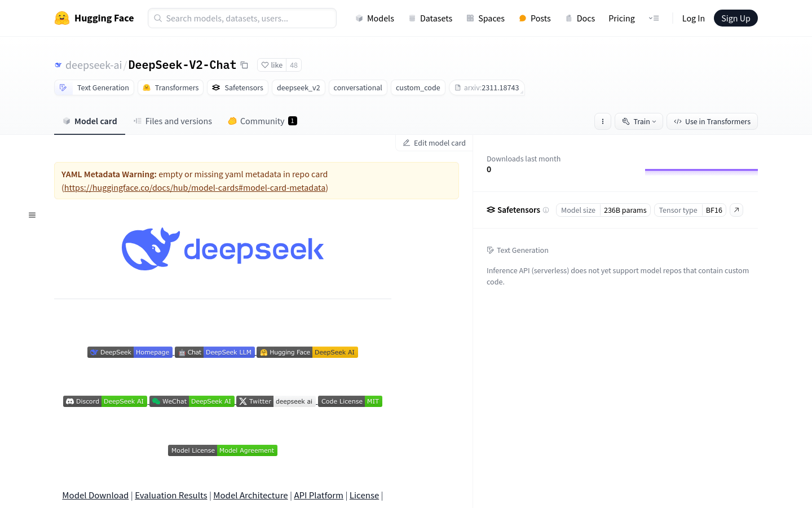Screen dimensions: 812x508
Task: Open Posts in the top navigation
Action: (535, 18)
